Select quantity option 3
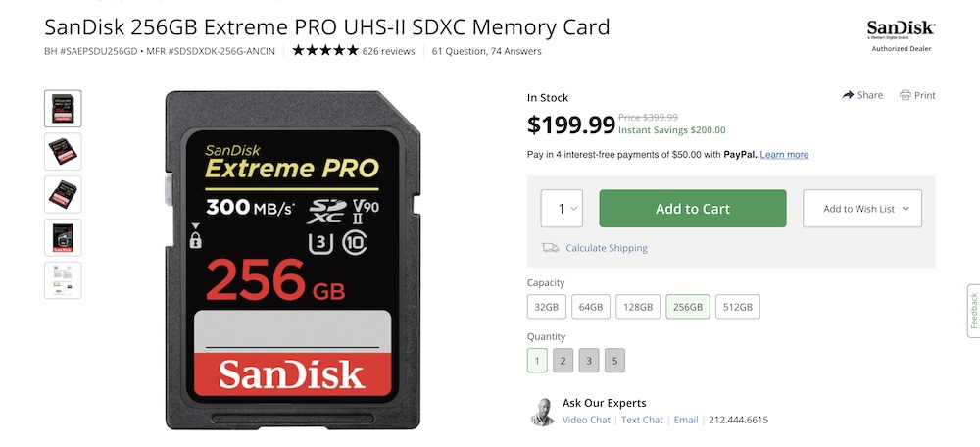The width and height of the screenshot is (980, 447). click(x=589, y=361)
